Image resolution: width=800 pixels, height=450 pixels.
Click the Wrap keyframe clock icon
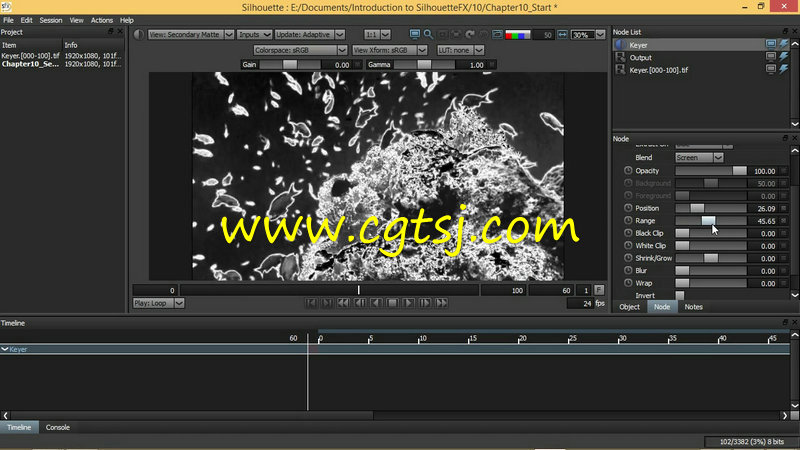click(628, 283)
